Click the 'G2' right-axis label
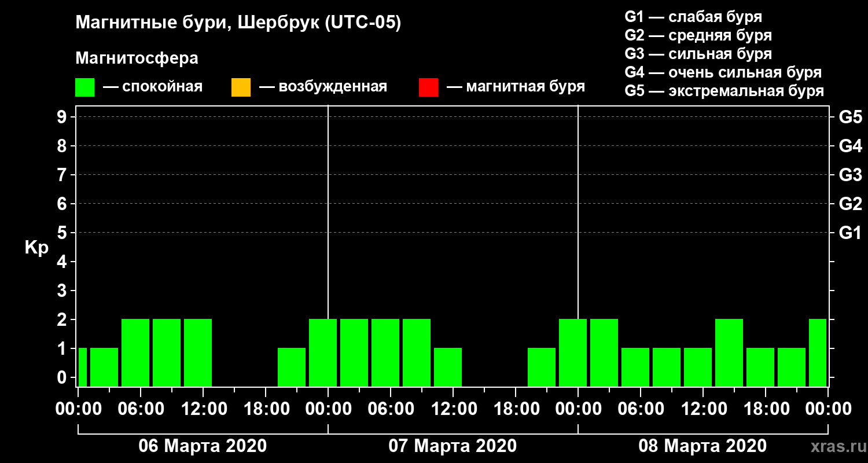Viewport: 868px width, 463px height. pyautogui.click(x=850, y=204)
